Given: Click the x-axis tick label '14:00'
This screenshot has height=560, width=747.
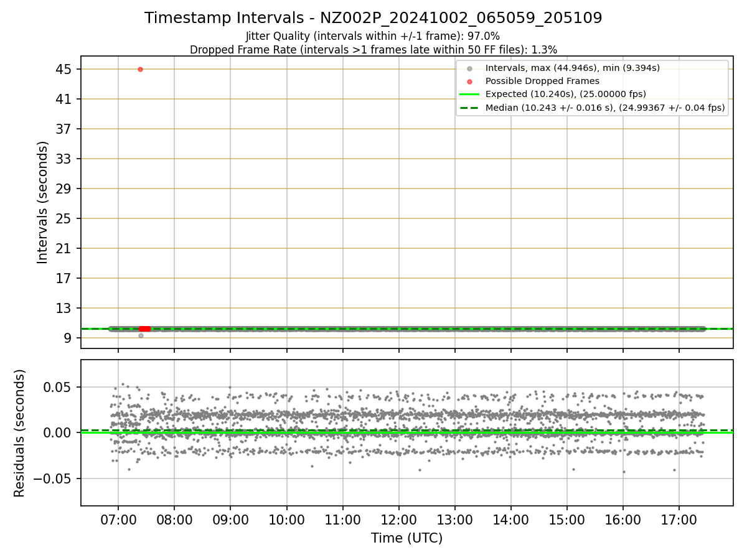Looking at the screenshot, I should [510, 519].
